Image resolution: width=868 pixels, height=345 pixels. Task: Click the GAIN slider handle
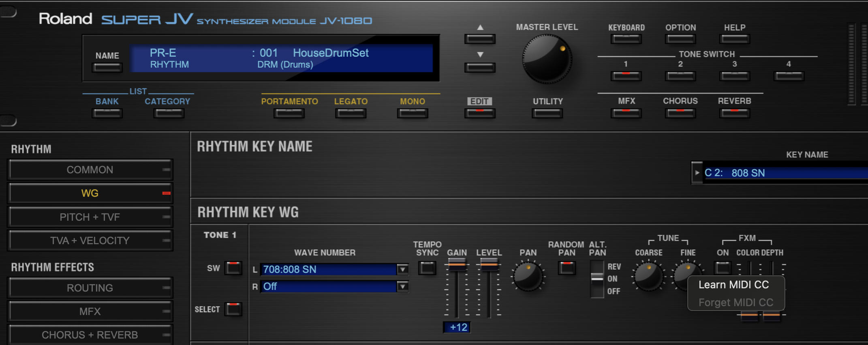[457, 264]
